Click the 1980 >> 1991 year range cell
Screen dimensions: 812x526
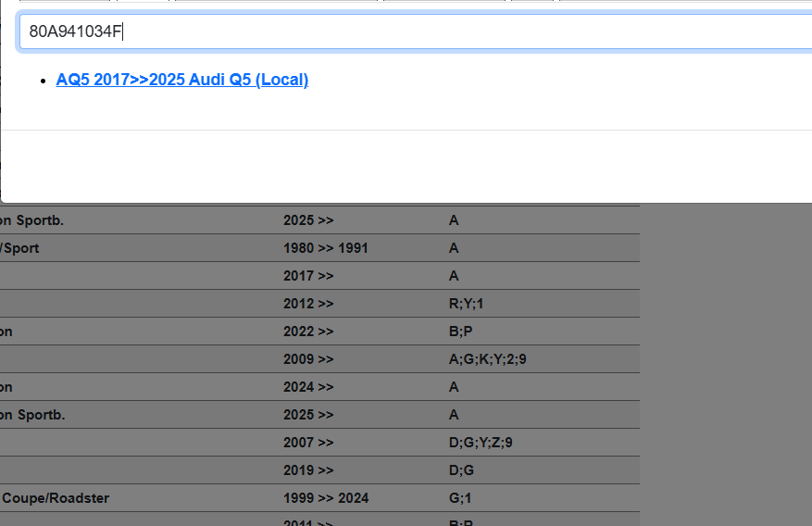tap(326, 248)
